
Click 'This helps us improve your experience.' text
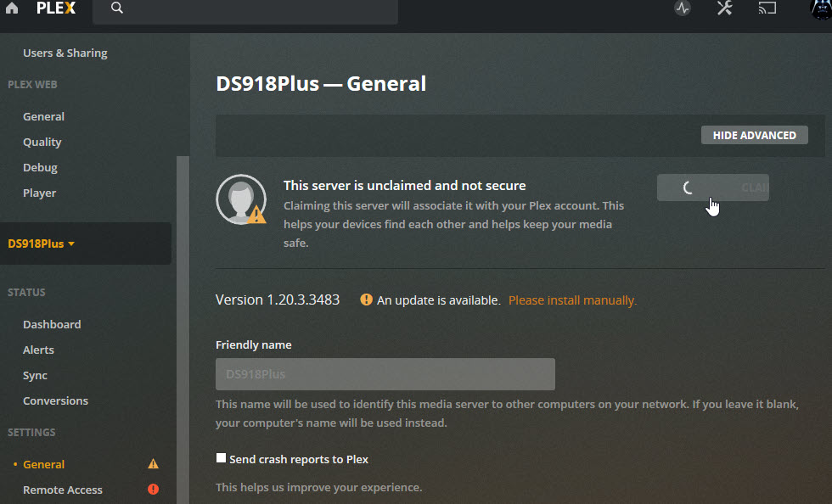[319, 487]
